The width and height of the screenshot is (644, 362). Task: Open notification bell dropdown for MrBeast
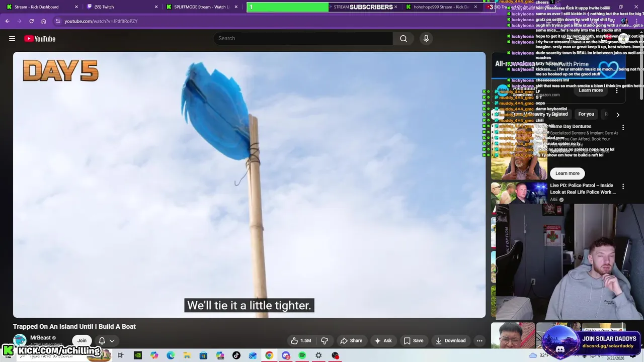(x=107, y=340)
